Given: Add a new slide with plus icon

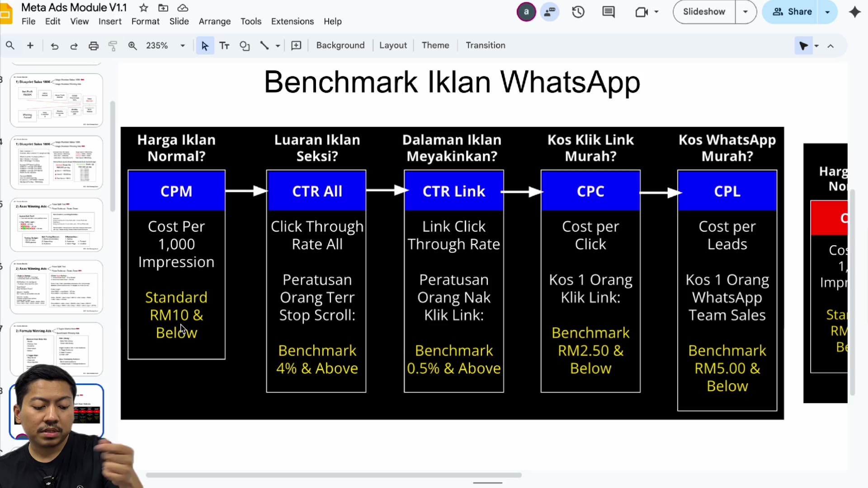Looking at the screenshot, I should (x=30, y=45).
